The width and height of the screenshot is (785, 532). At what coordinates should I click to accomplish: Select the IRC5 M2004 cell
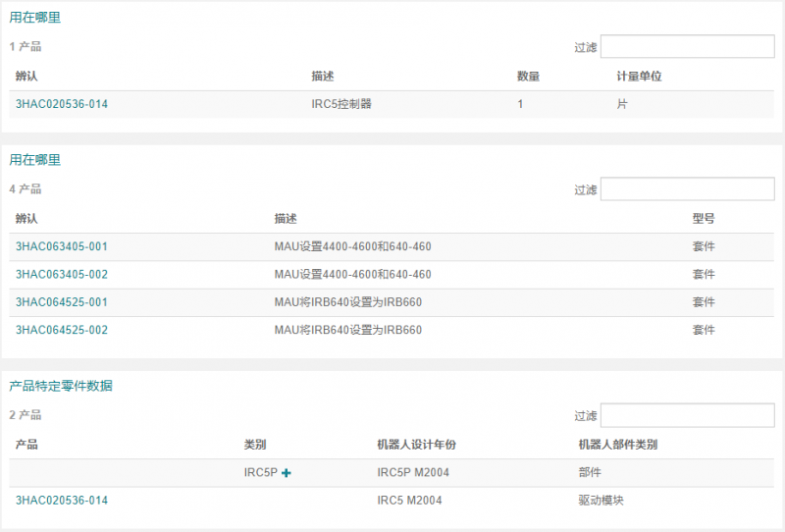pyautogui.click(x=409, y=501)
